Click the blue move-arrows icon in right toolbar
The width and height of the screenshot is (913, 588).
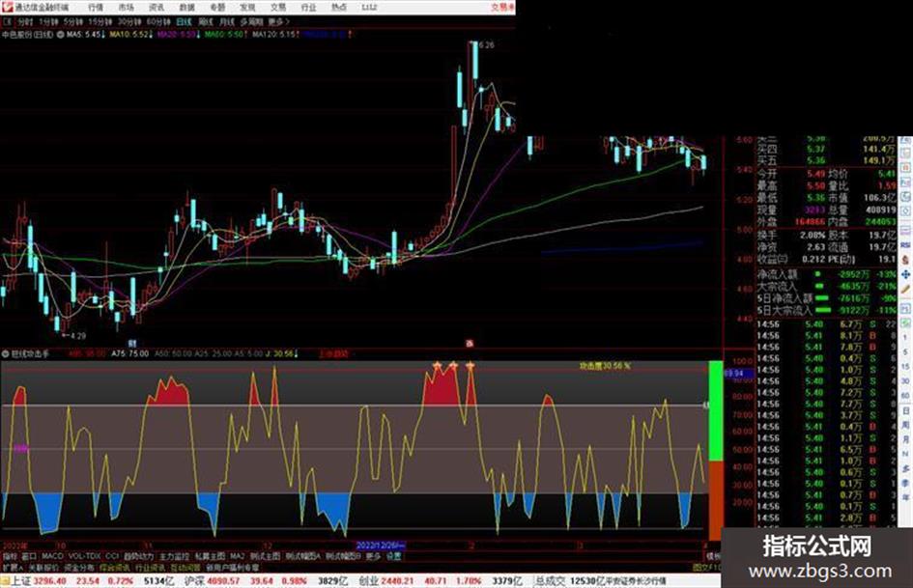tap(905, 274)
